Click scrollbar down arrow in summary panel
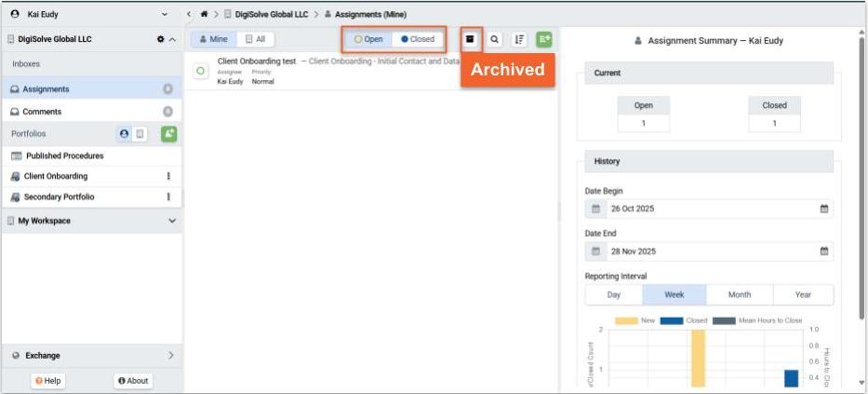The image size is (868, 394). pyautogui.click(x=861, y=383)
